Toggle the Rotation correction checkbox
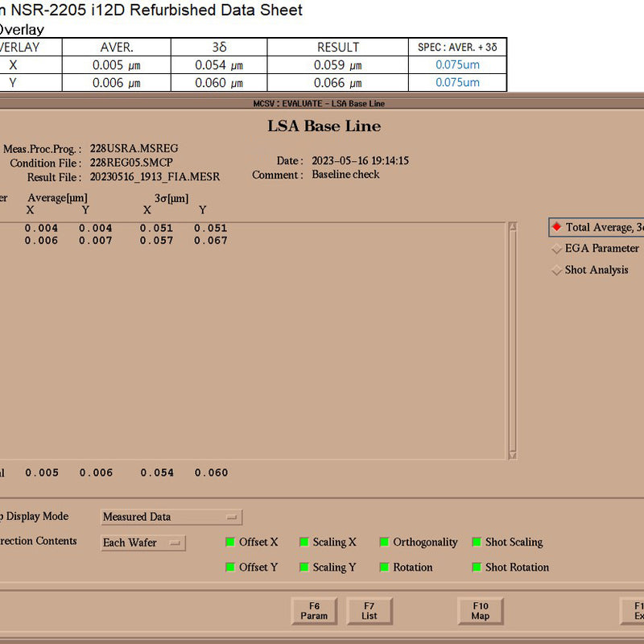This screenshot has height=644, width=644. pyautogui.click(x=384, y=568)
